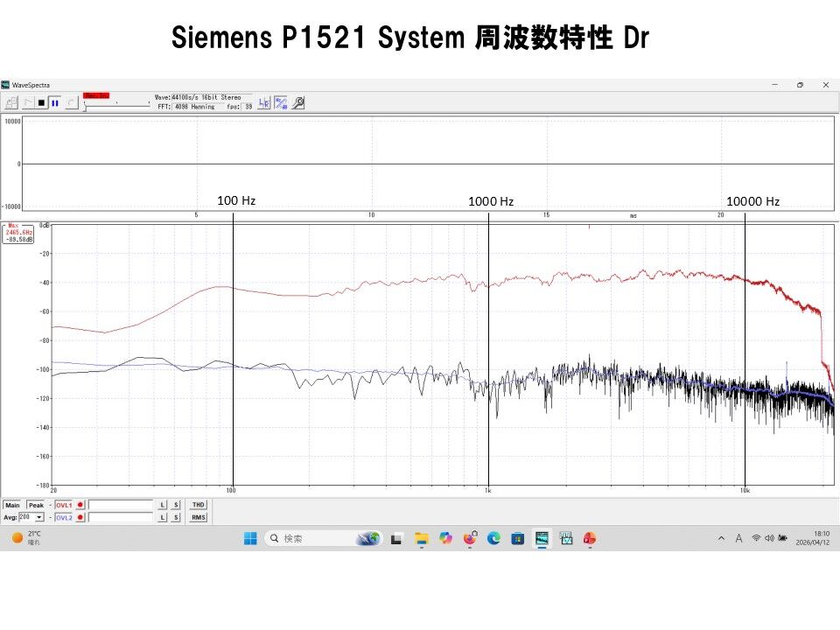This screenshot has width=840, height=630.
Task: Click the grayed play/measure toolbar icon
Action: (x=28, y=102)
